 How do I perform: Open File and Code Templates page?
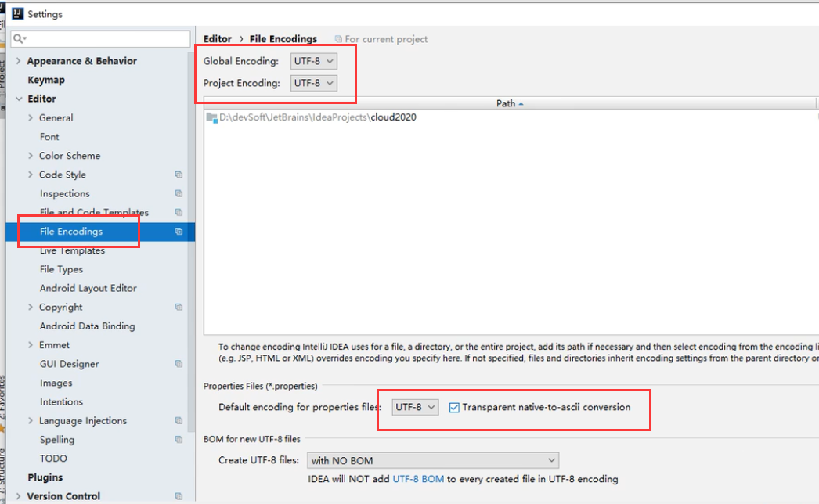[x=94, y=212]
